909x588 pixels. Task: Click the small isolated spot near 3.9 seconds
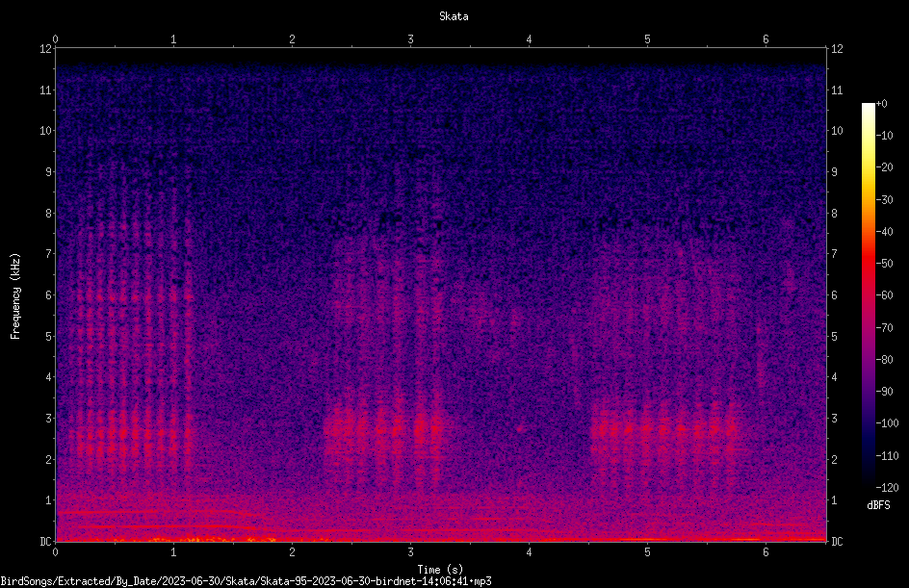pos(519,429)
